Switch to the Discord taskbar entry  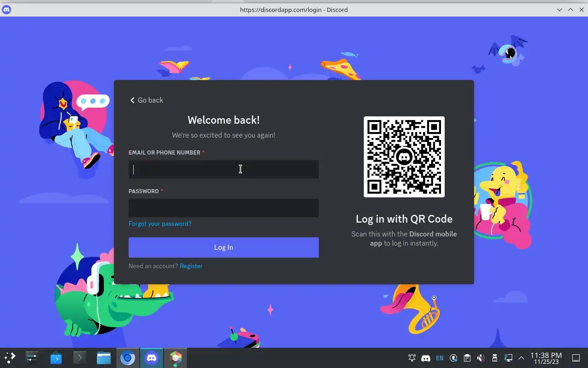point(152,357)
